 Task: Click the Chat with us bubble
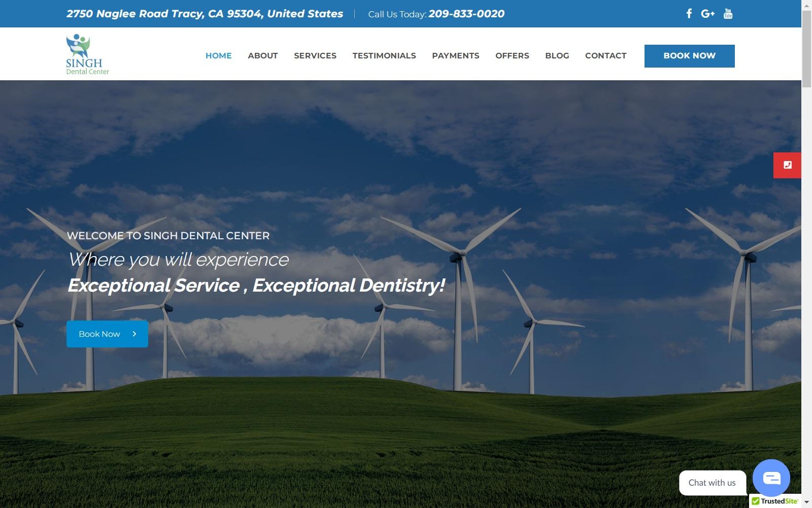(x=712, y=483)
